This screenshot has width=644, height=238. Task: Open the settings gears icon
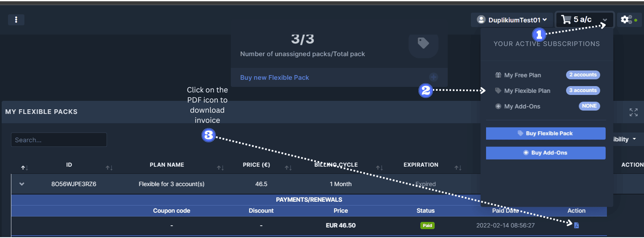(626, 20)
